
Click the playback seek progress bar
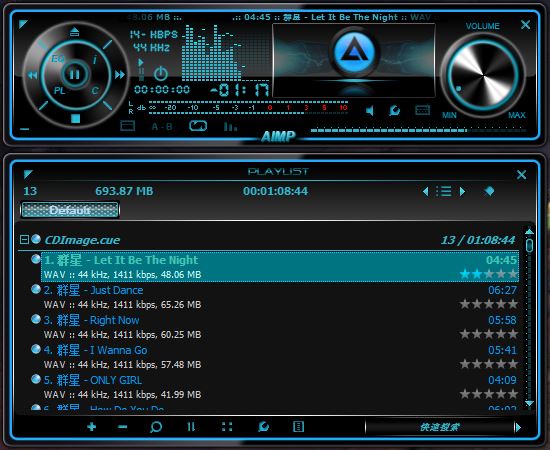[418, 130]
